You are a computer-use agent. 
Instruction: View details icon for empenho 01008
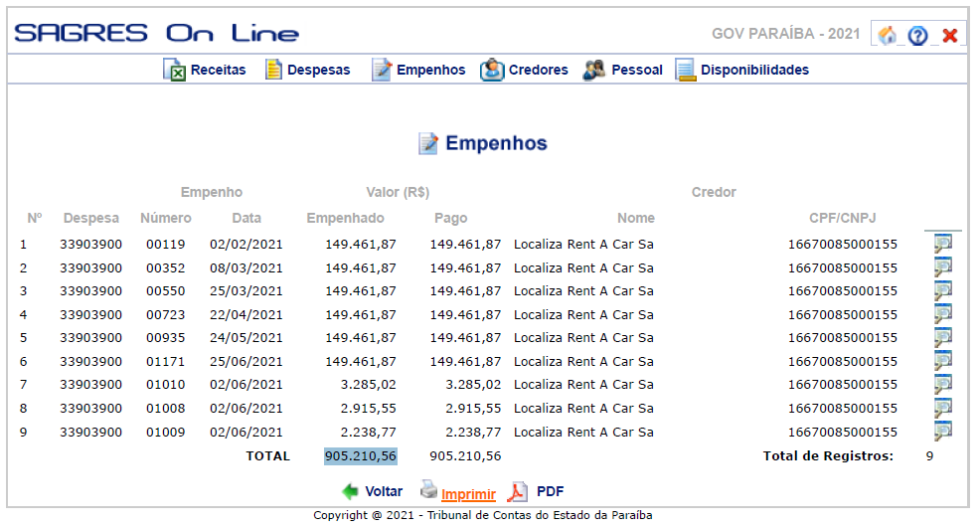pyautogui.click(x=942, y=408)
